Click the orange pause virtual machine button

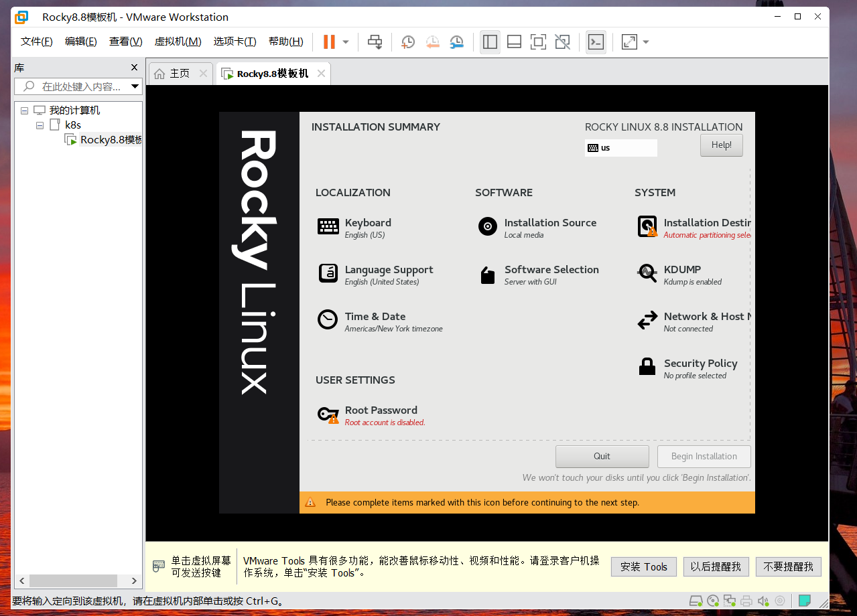tap(329, 42)
